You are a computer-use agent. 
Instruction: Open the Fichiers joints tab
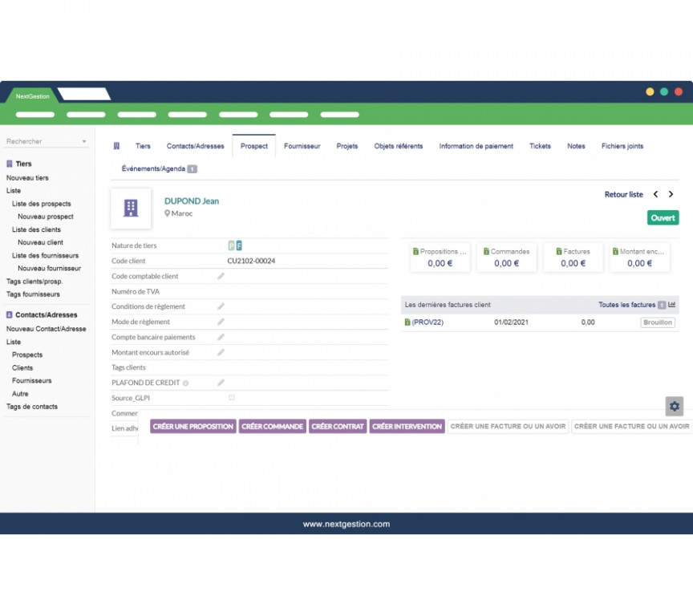622,146
